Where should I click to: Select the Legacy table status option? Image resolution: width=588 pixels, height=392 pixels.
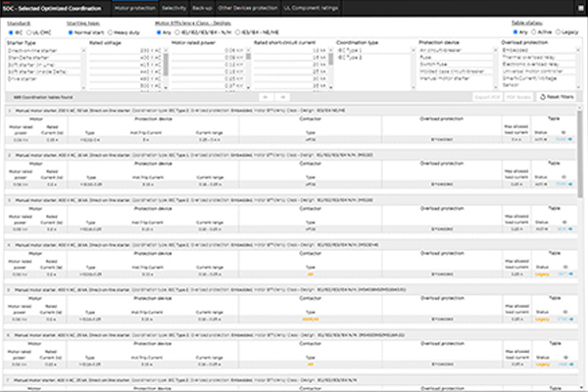click(560, 32)
